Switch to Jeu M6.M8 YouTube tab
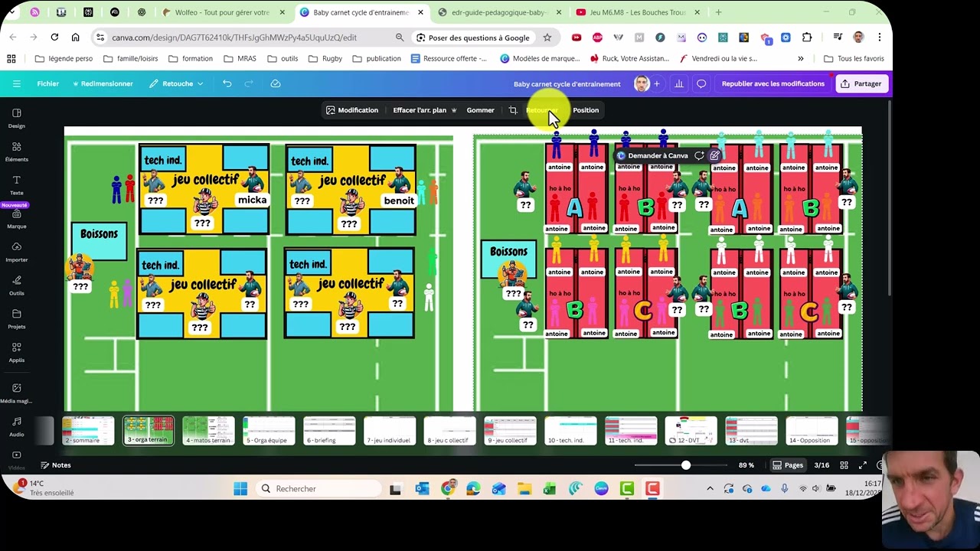Screen dimensions: 980x551 [637, 12]
